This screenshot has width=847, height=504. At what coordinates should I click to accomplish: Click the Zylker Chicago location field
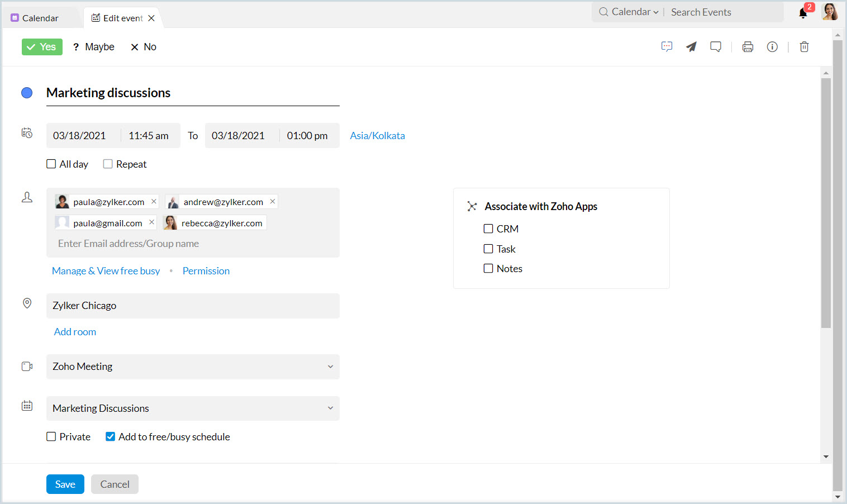[x=193, y=306]
